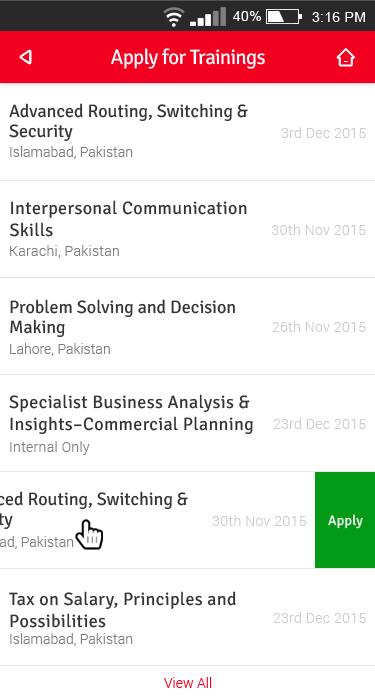Select Problem Solving and Decision Making training
Viewport: 375px width, 697px height.
(x=188, y=326)
